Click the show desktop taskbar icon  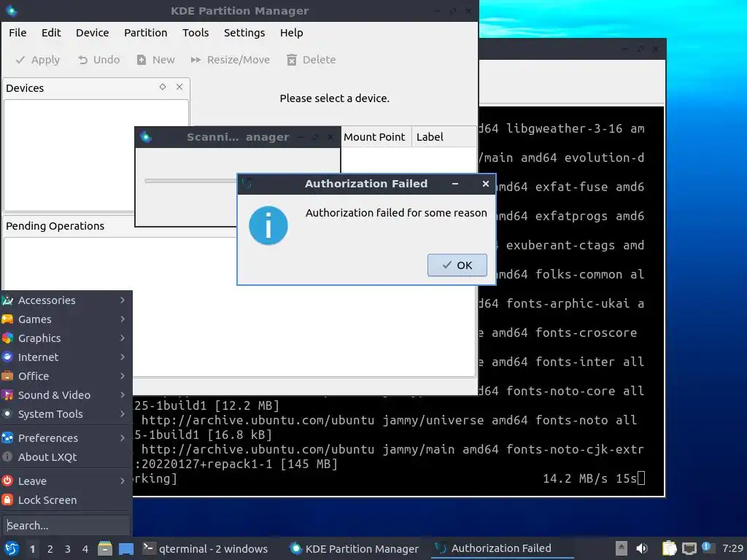[x=126, y=549]
